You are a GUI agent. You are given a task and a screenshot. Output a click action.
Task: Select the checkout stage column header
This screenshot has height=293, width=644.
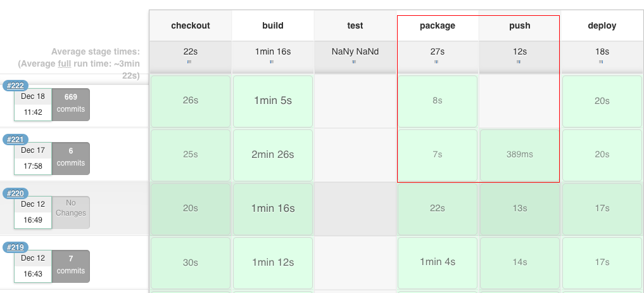pos(190,26)
